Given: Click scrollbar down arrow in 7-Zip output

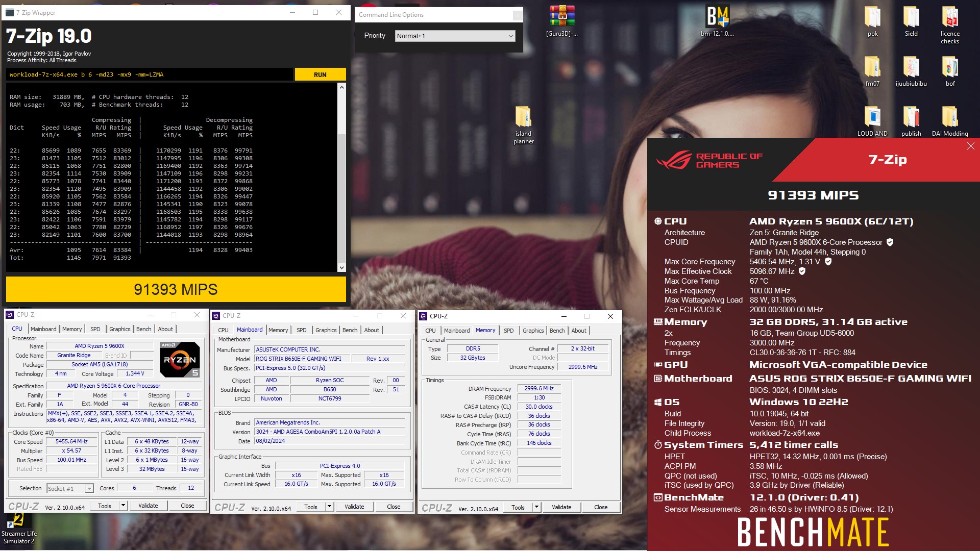Looking at the screenshot, I should coord(341,268).
